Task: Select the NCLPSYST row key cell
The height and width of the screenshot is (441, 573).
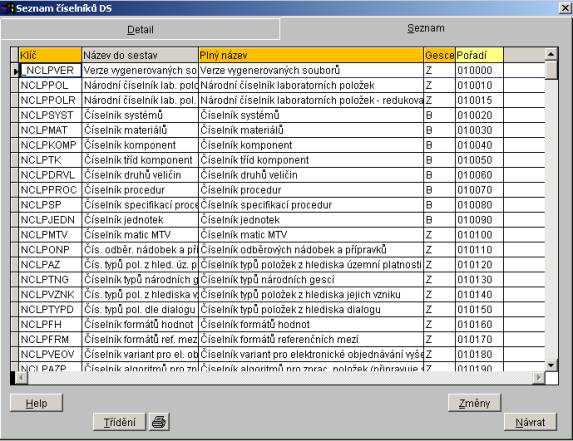Action: click(x=50, y=115)
